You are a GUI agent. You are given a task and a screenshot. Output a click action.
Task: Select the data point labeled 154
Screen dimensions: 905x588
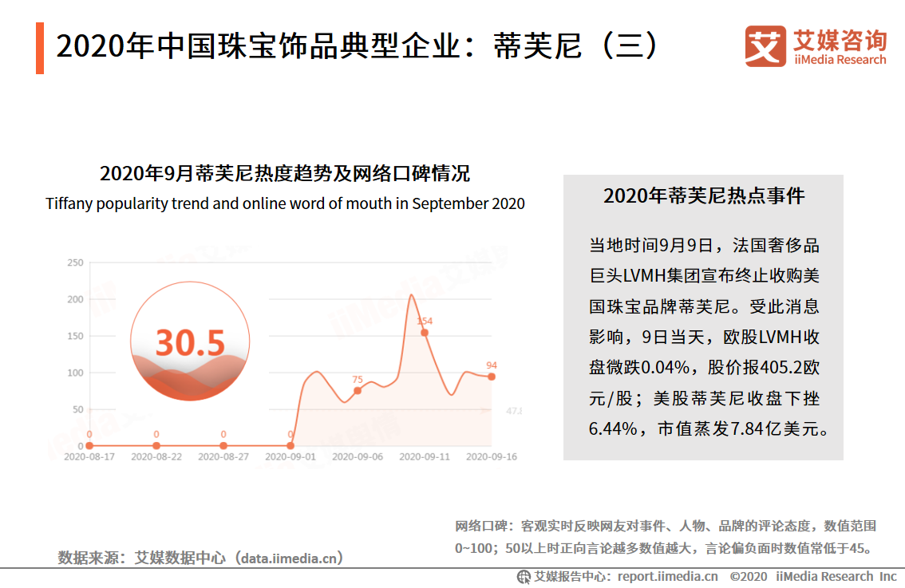[425, 333]
